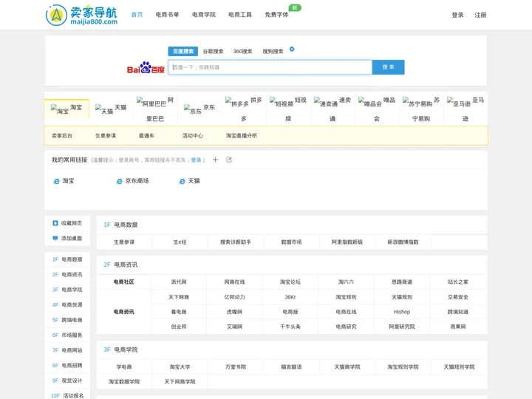Viewport: 532px width, 399px height.
Task: Click the blue 搜索 button
Action: point(388,67)
